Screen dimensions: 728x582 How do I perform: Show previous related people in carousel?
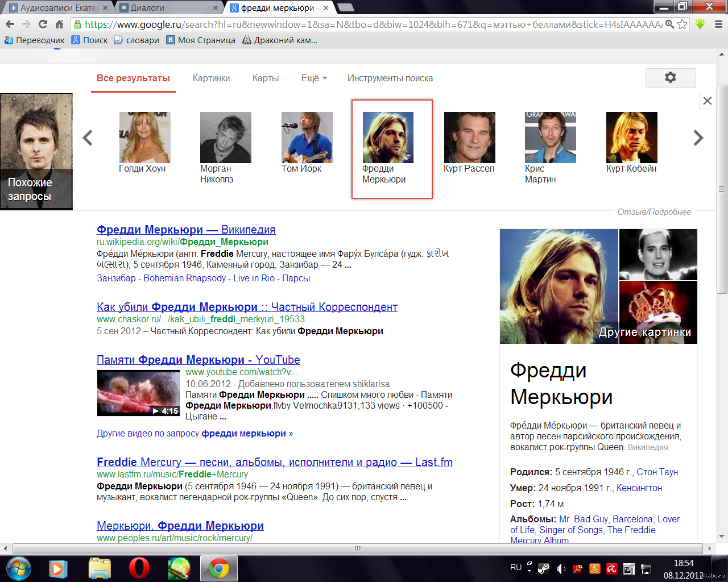(88, 138)
